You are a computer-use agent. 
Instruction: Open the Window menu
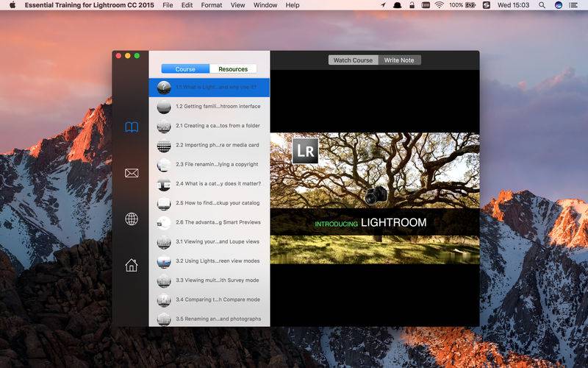(x=265, y=5)
